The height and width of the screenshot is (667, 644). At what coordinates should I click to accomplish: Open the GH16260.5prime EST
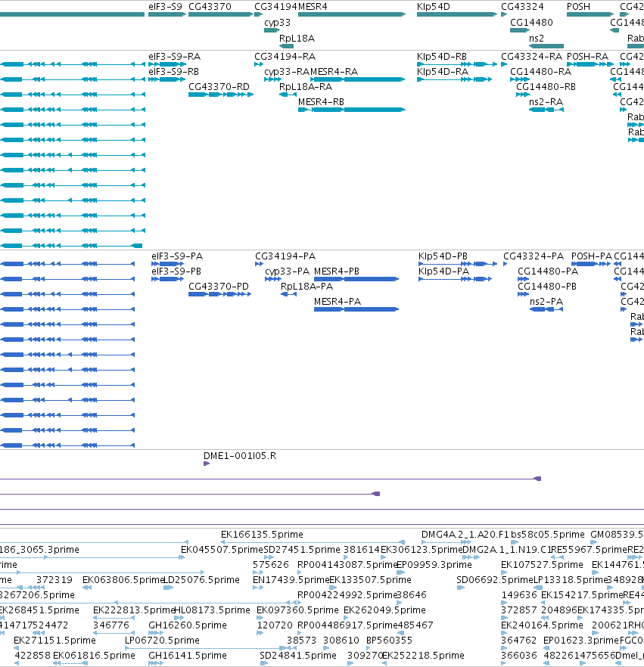[x=156, y=633]
